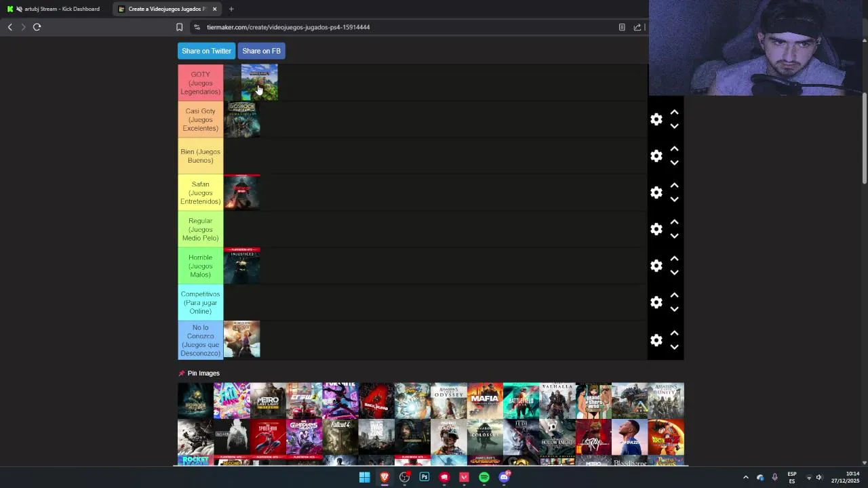Reload the tiermaker page
Viewport: 868px width, 488px height.
(x=37, y=27)
